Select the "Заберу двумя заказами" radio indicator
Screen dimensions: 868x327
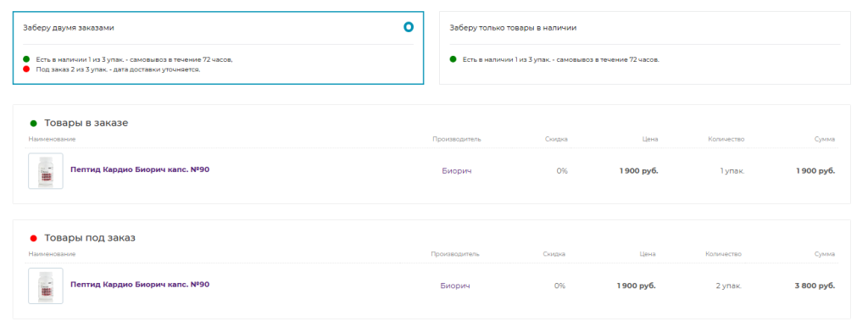click(409, 26)
